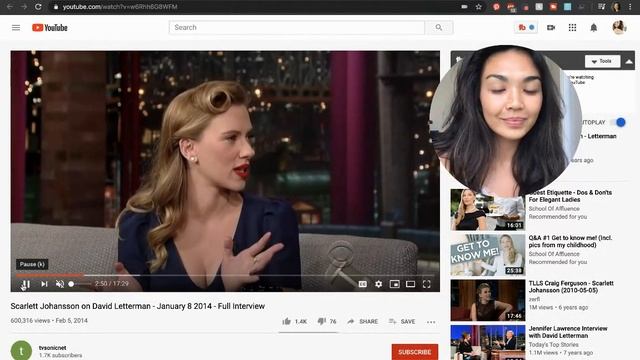The image size is (640, 360).
Task: Open the Jennifer Lawrence Interview title link
Action: [x=568, y=332]
